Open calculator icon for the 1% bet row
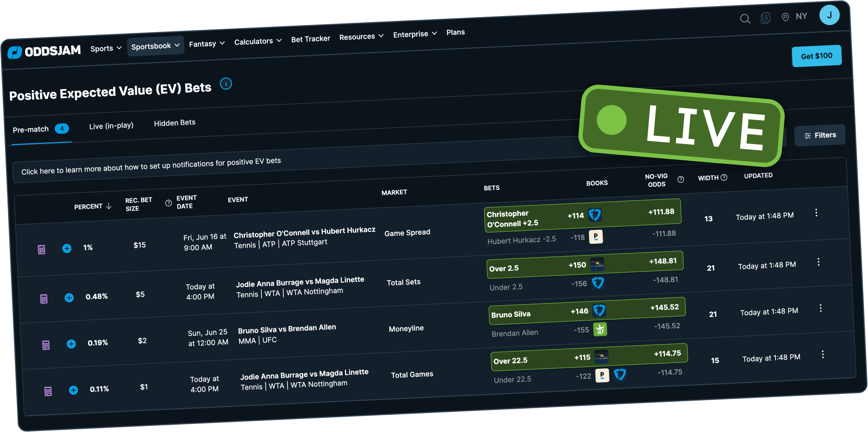The width and height of the screenshot is (868, 432). (41, 250)
